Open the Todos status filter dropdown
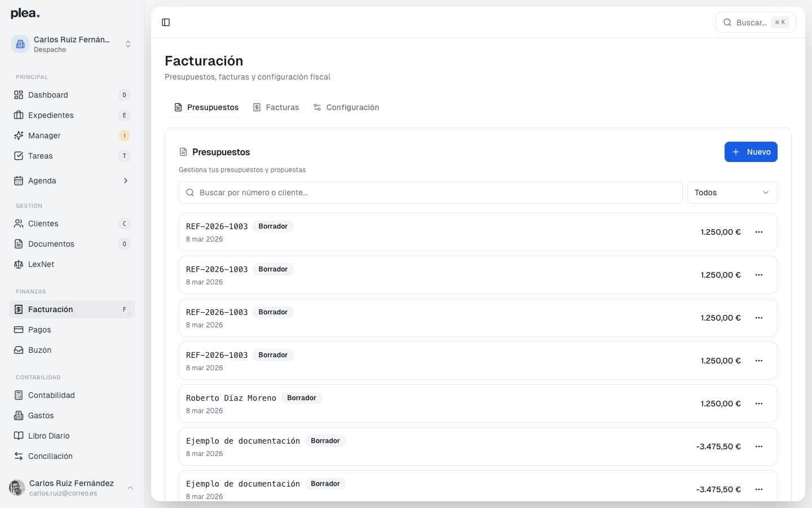The height and width of the screenshot is (508, 812). [x=732, y=192]
